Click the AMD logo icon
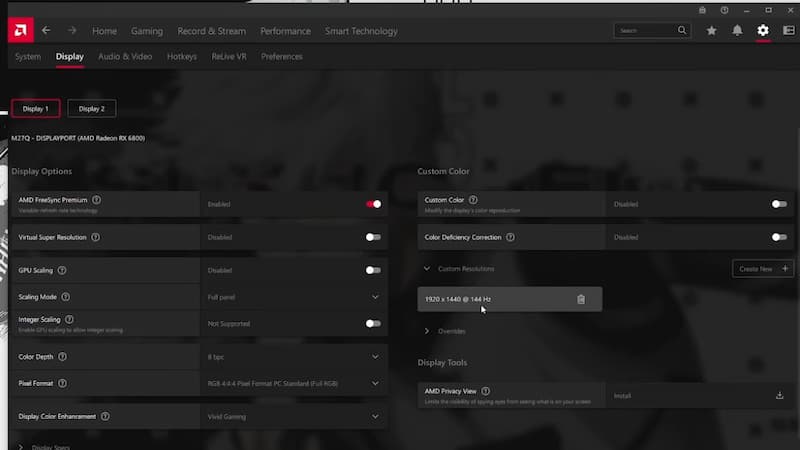Viewport: 800px width, 450px height. click(x=20, y=30)
